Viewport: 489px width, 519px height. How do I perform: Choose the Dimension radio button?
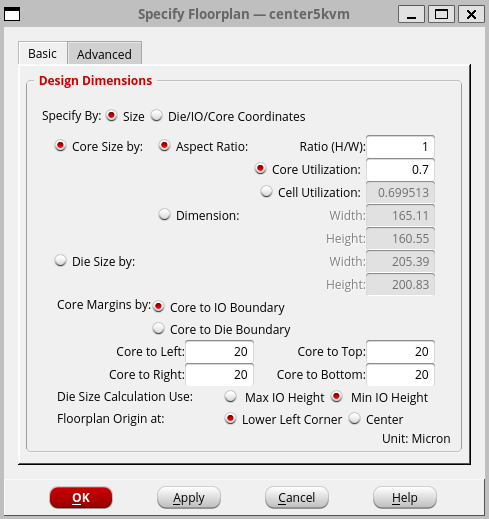pos(164,215)
